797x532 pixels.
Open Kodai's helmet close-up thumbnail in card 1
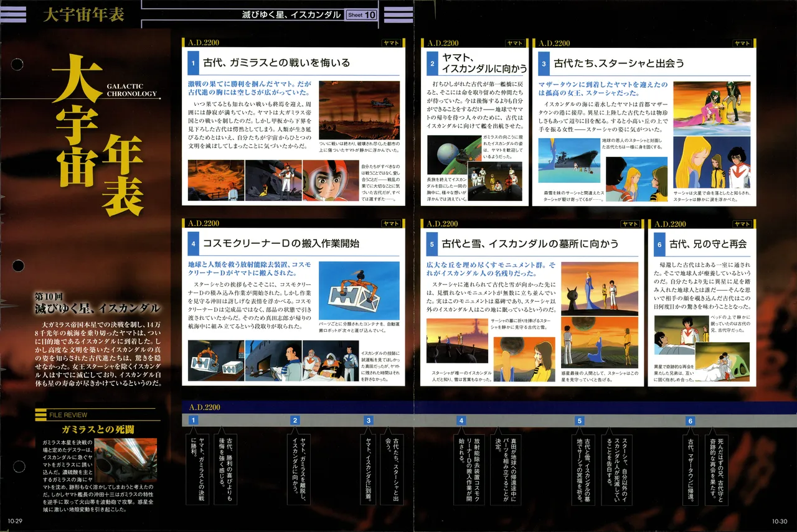click(x=331, y=180)
